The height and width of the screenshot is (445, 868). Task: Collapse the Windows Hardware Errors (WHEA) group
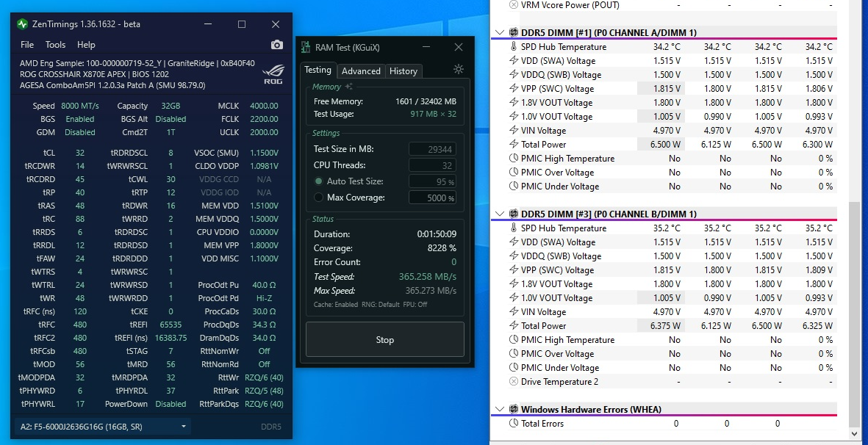click(499, 410)
